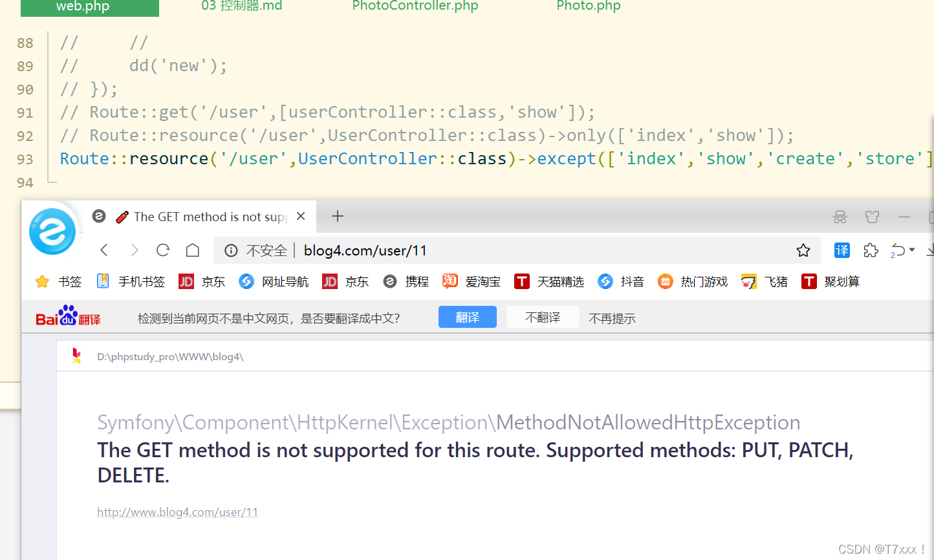Click the 'except' method call on line 93

click(567, 159)
